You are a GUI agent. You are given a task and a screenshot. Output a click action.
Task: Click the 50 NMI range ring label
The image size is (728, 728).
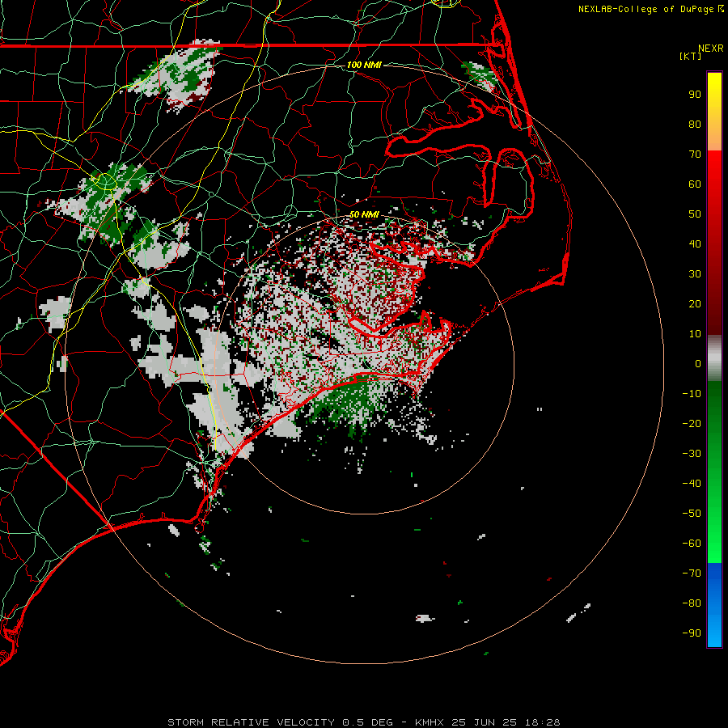click(x=364, y=214)
